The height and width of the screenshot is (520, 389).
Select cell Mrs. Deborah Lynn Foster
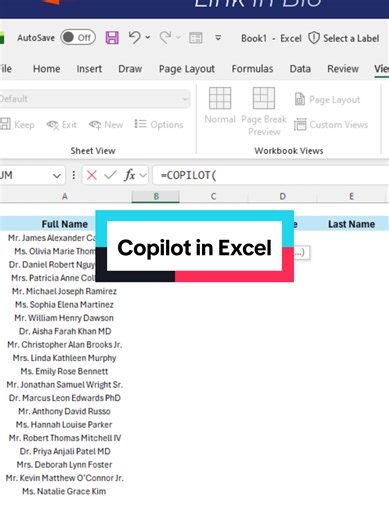coord(65,465)
